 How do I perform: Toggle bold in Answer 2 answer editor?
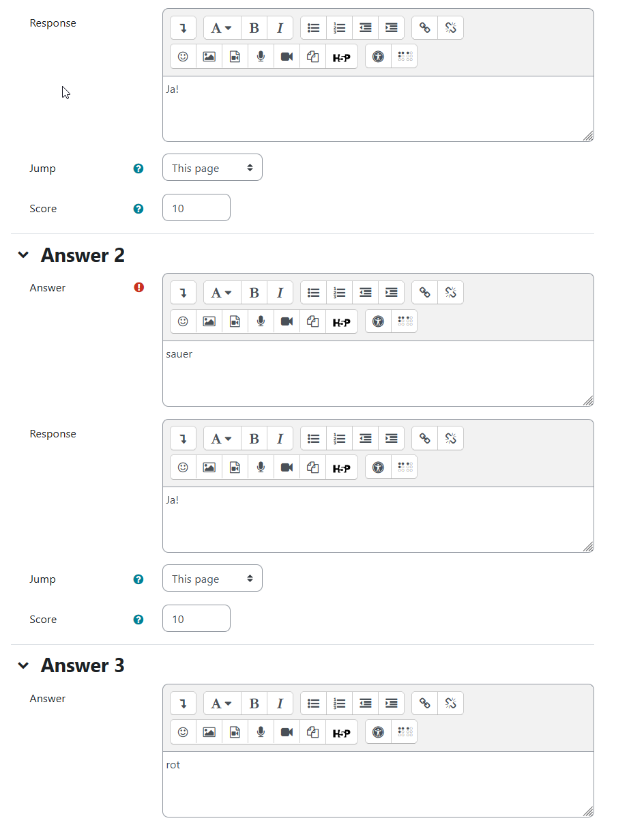pos(254,293)
